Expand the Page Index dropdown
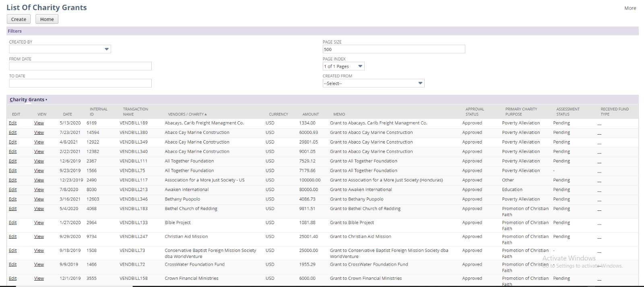 click(x=360, y=67)
